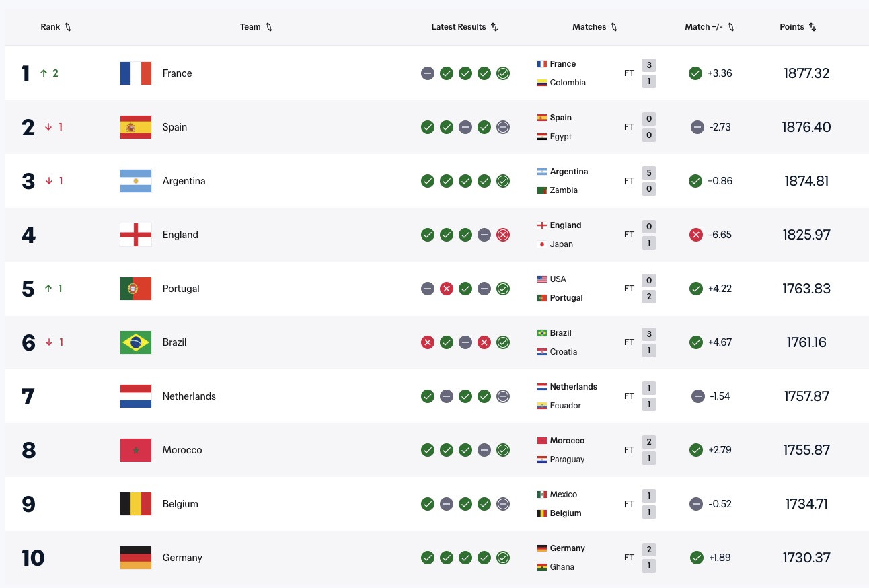Click the Match +/- column header
Viewport: 869px width, 588px height.
click(x=710, y=27)
